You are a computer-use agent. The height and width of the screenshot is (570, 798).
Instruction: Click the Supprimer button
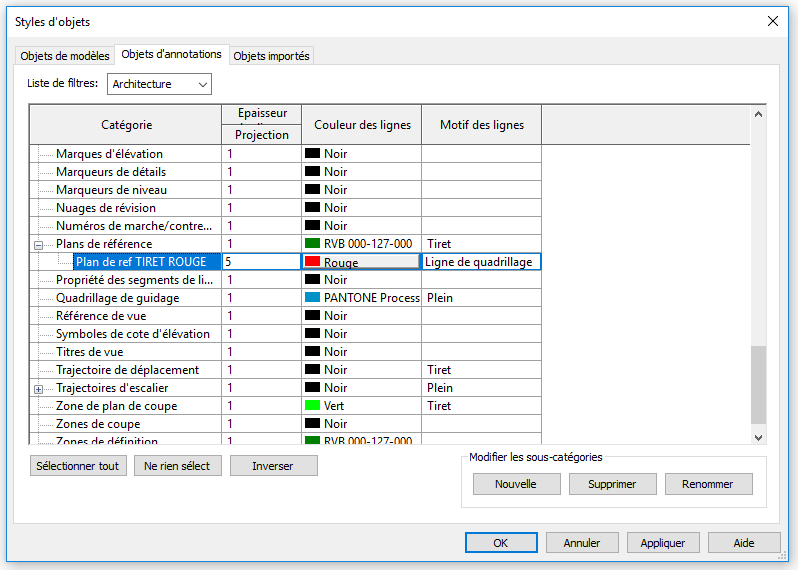click(x=612, y=484)
